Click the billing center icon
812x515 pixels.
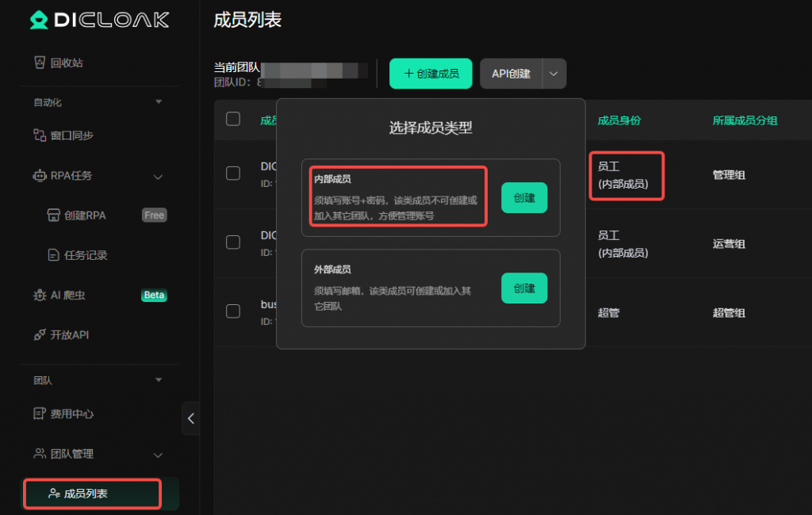pos(40,414)
